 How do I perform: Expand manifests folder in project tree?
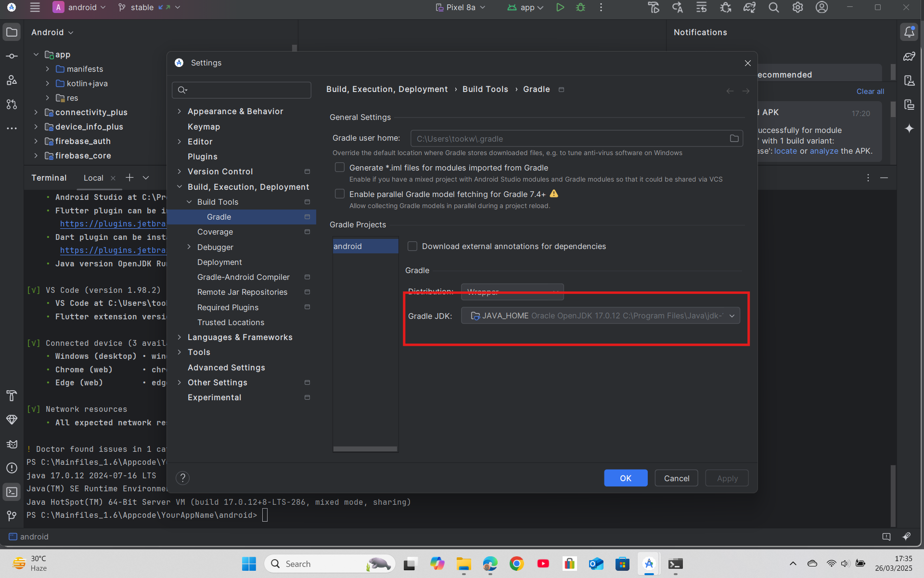(48, 69)
